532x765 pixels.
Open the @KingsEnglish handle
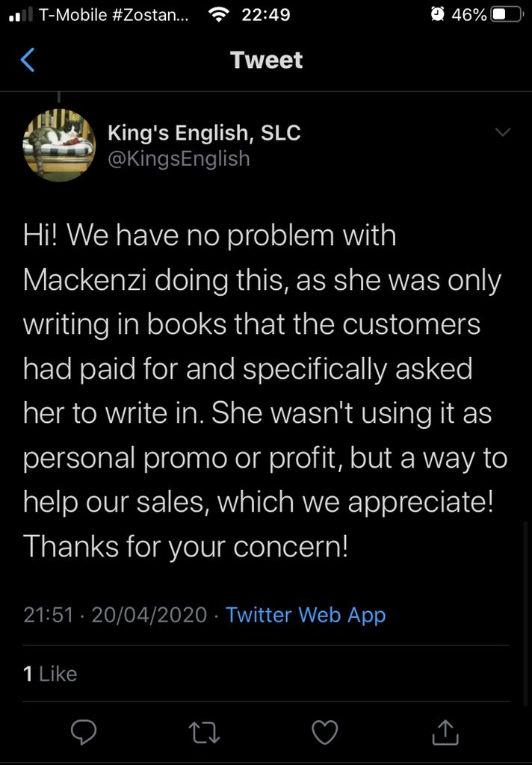(x=179, y=158)
